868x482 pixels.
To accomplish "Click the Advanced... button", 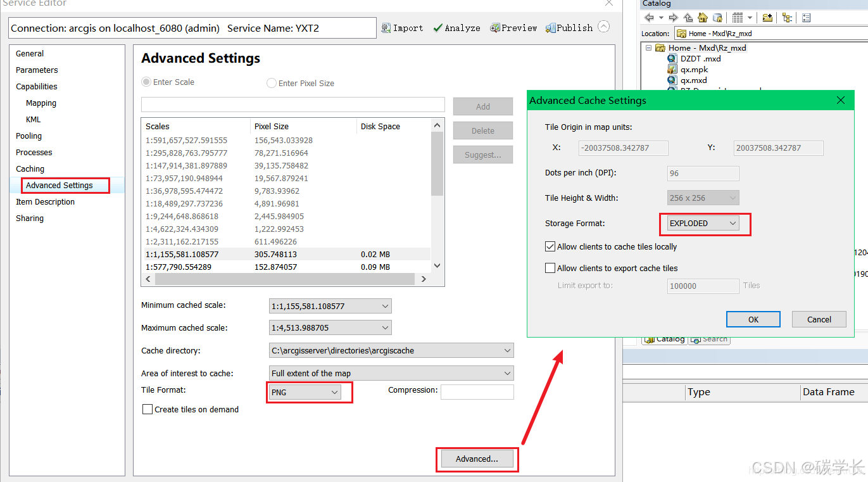I will (477, 459).
